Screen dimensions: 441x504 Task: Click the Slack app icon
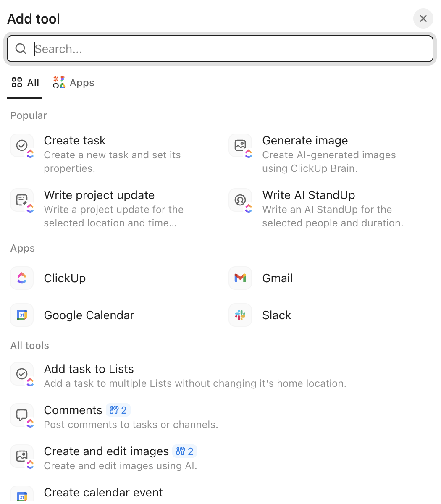pyautogui.click(x=240, y=315)
